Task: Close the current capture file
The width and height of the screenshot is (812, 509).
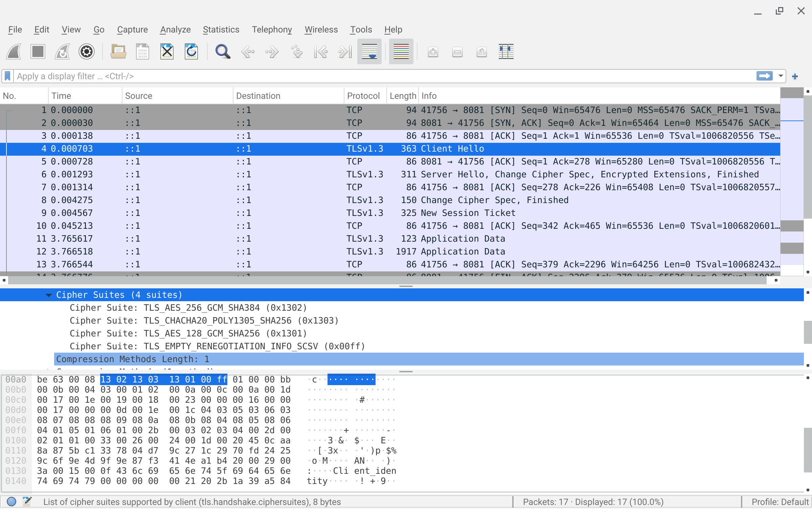Action: (167, 52)
